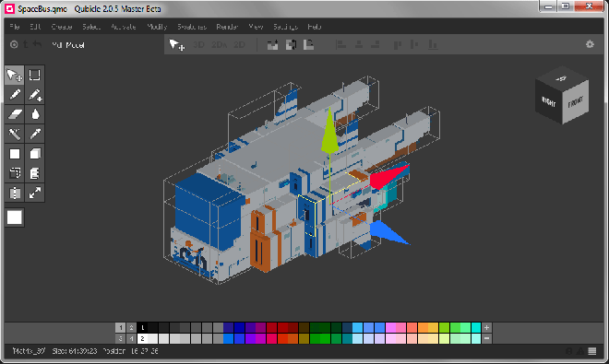Select the Magic Wand tool
This screenshot has width=609, height=364.
(15, 135)
